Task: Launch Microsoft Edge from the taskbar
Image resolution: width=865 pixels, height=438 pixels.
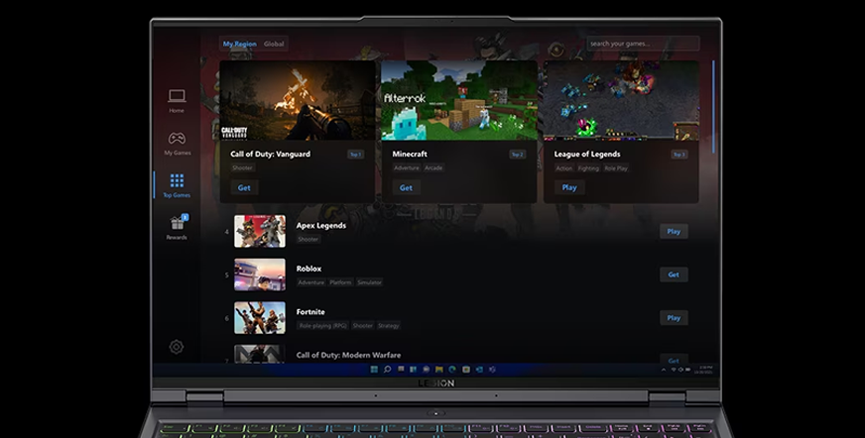Action: (452, 370)
